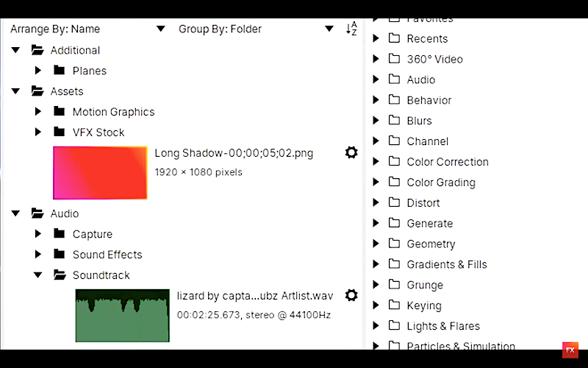Collapse the Assets folder
588x368 pixels.
15,91
